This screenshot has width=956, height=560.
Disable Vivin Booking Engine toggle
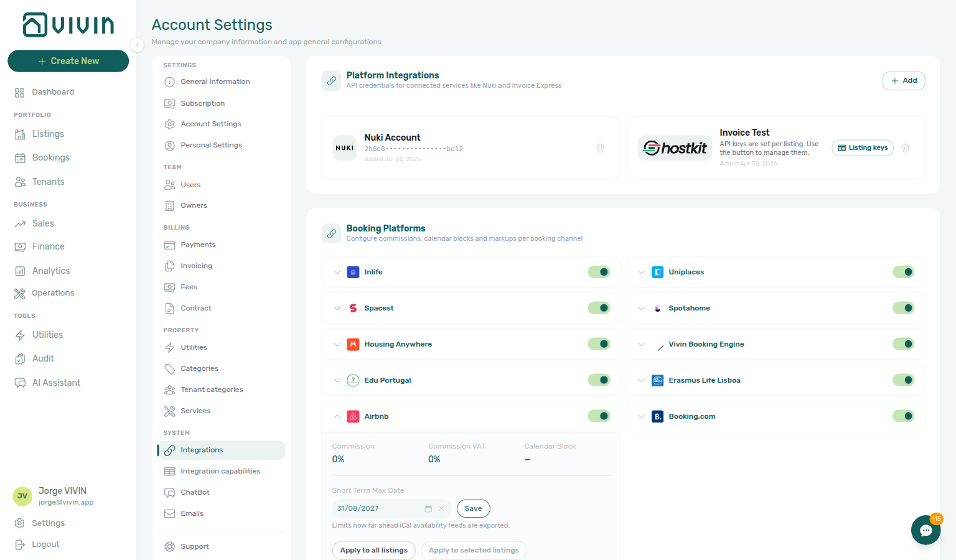[x=903, y=344]
